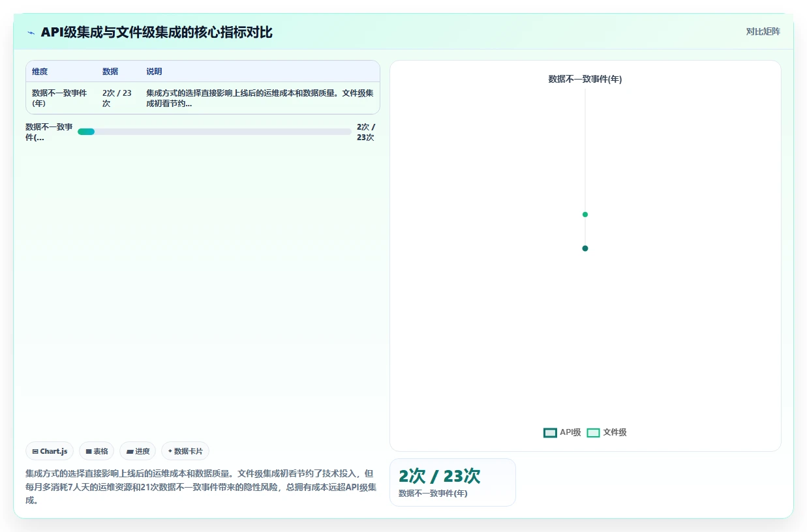
Task: Click the 表格 tag chip
Action: [x=97, y=451]
